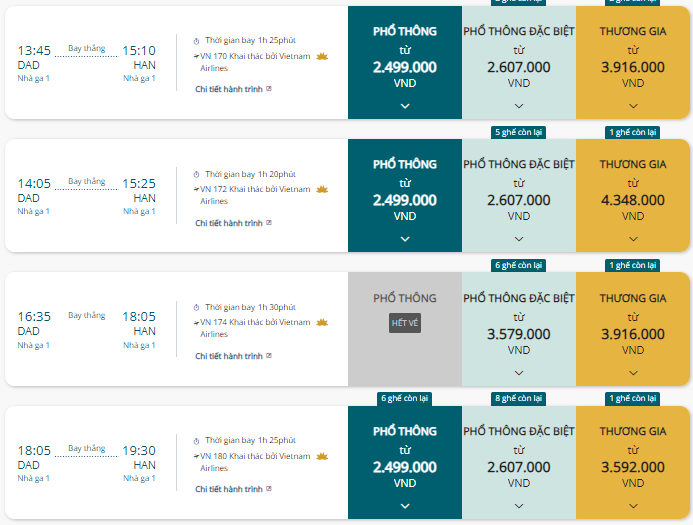This screenshot has width=693, height=525.
Task: Click the 5 ghế còn lại seat badge
Action: click(x=518, y=132)
